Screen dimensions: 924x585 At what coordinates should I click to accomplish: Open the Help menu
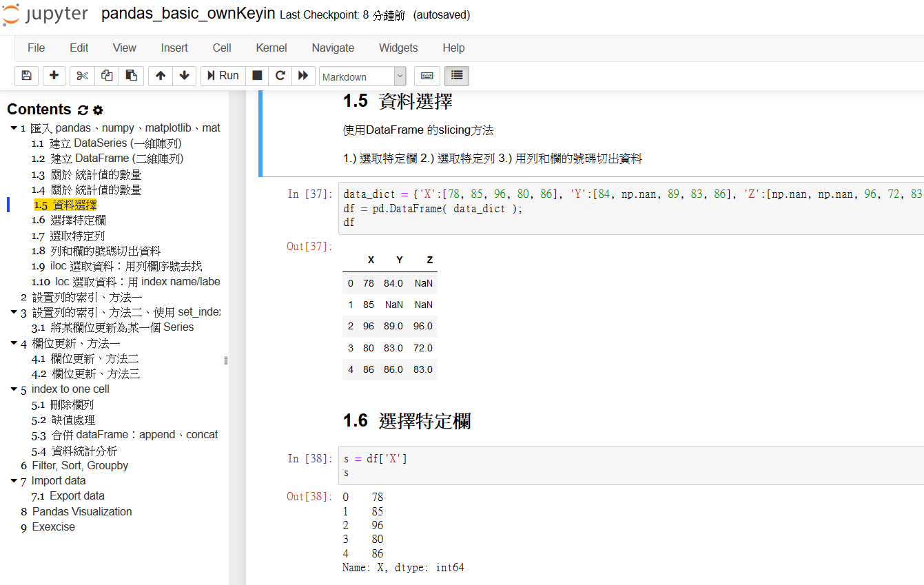(x=453, y=48)
